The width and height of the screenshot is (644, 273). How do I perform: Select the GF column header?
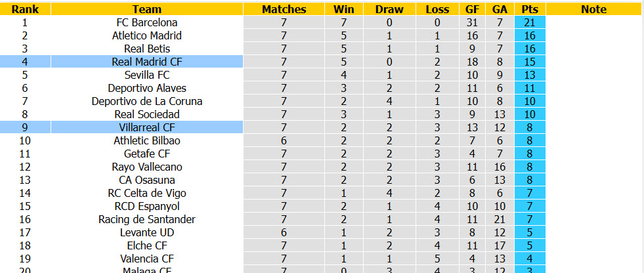click(x=472, y=9)
